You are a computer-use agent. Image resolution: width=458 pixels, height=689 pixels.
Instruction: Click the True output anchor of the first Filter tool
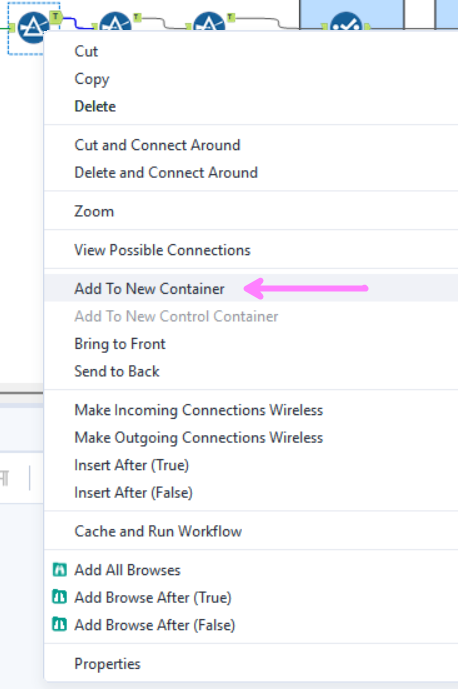click(x=55, y=17)
